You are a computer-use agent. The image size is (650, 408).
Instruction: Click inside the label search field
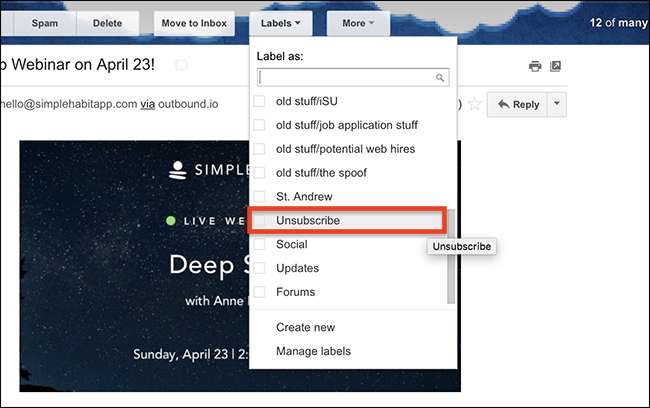352,78
